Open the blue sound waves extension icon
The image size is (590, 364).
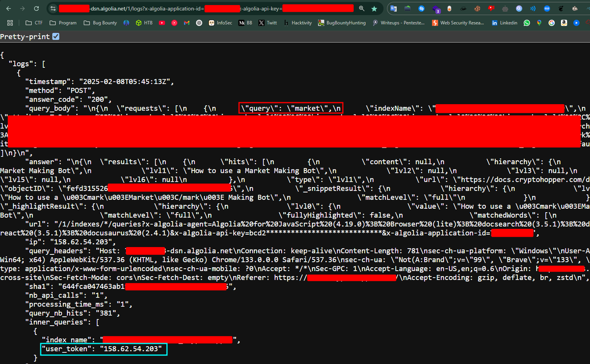tap(533, 9)
